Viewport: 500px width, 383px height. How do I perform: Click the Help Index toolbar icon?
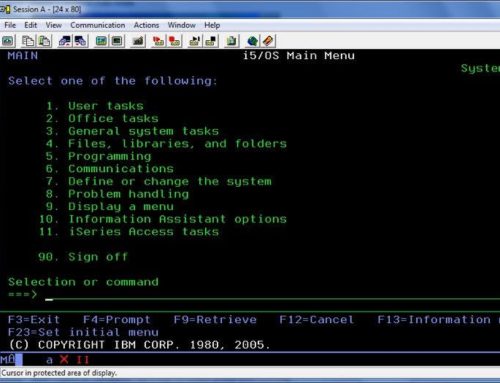click(x=268, y=41)
